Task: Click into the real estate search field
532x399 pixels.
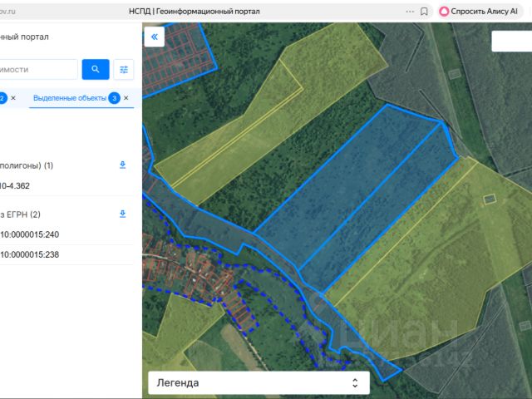Action: pyautogui.click(x=38, y=70)
